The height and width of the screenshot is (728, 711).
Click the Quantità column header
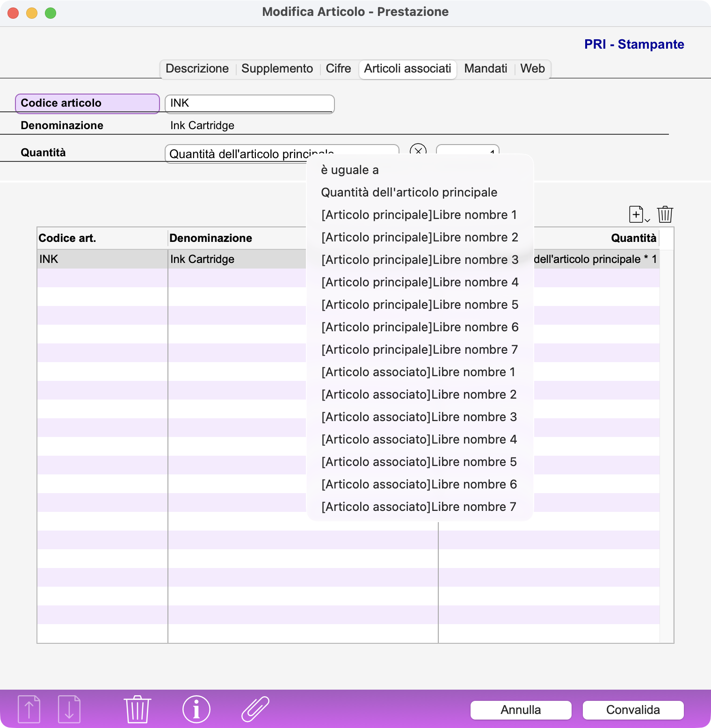(x=596, y=238)
